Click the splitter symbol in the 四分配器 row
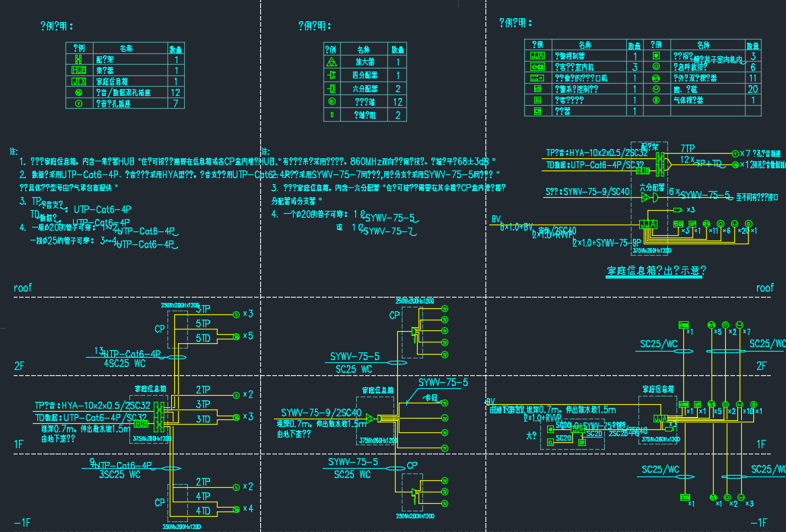This screenshot has height=532, width=786. coord(331,75)
